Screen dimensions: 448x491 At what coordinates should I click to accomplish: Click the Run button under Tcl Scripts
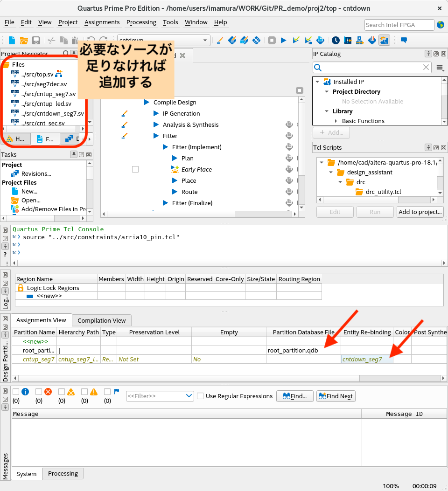[x=375, y=212]
